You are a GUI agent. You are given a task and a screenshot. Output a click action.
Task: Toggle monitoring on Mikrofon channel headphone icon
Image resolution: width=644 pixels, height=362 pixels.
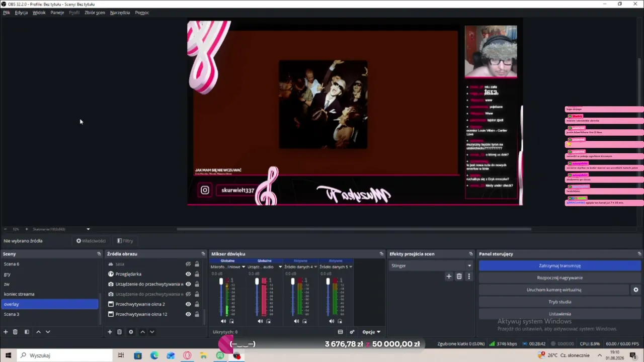[x=232, y=321]
